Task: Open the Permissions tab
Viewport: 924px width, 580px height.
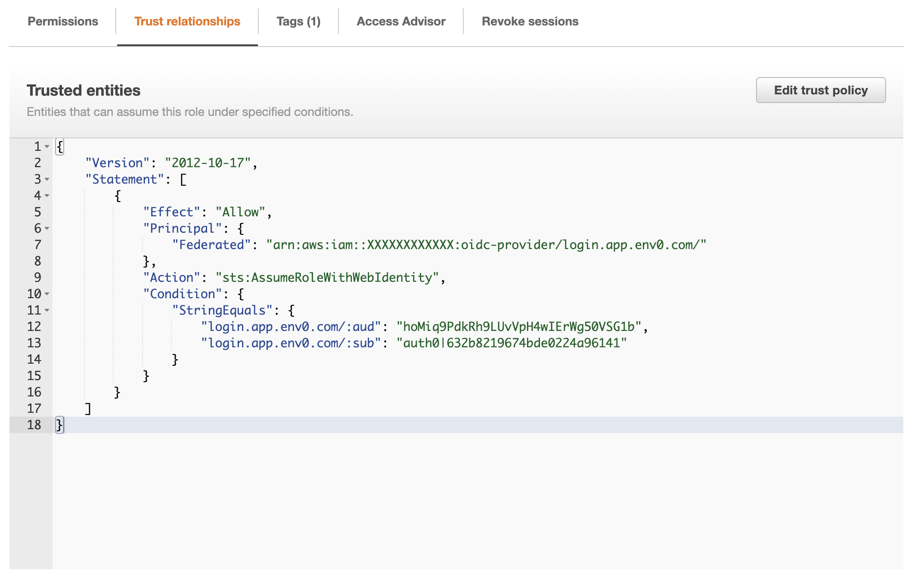Action: pyautogui.click(x=63, y=22)
